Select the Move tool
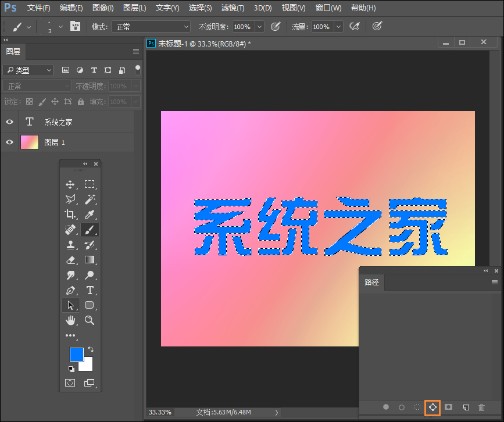The width and height of the screenshot is (504, 422). (70, 184)
